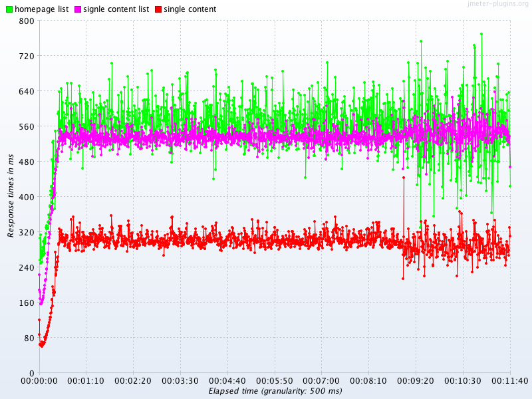This screenshot has width=532, height=399.
Task: Click the red single content legend swatch
Action: [x=158, y=9]
